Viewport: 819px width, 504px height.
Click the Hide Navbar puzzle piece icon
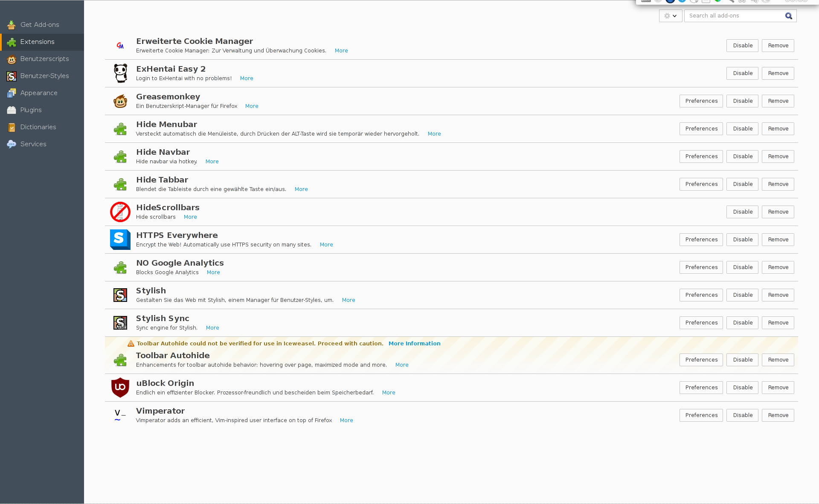tap(120, 156)
